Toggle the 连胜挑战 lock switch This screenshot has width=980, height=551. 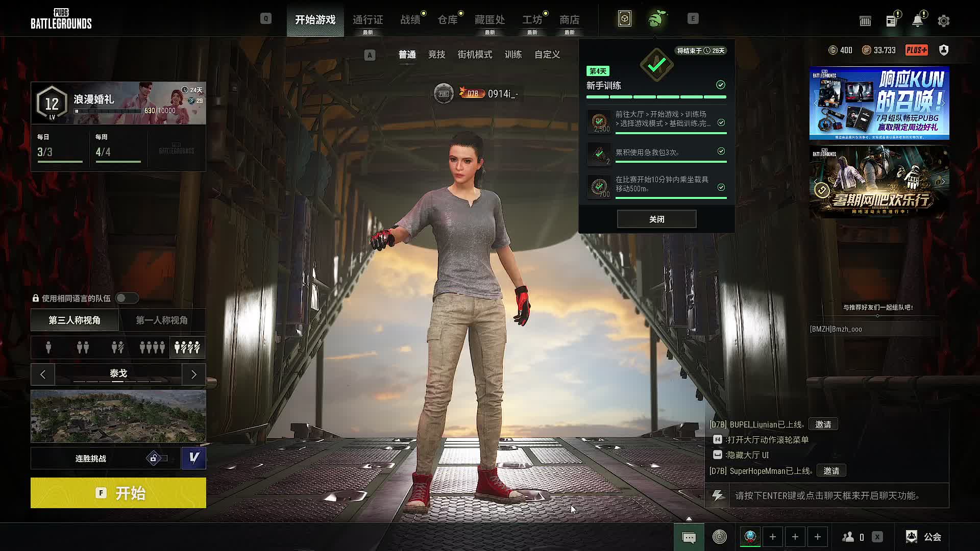point(157,458)
